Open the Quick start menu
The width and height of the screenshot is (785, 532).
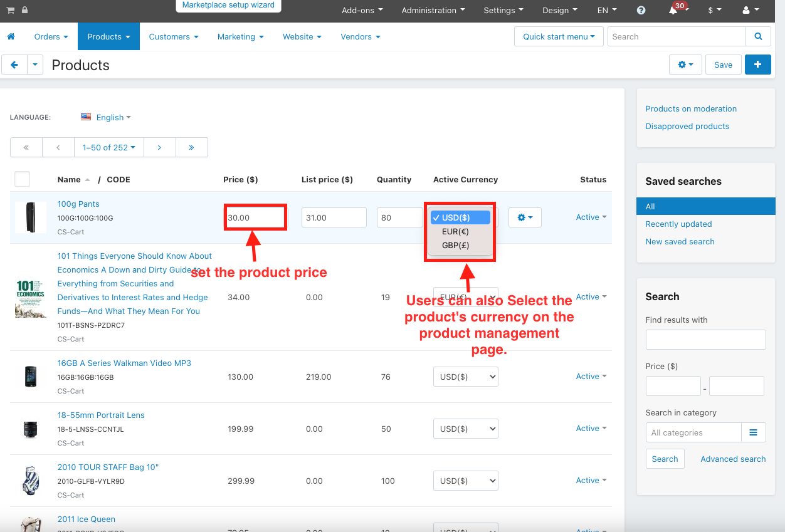[559, 36]
